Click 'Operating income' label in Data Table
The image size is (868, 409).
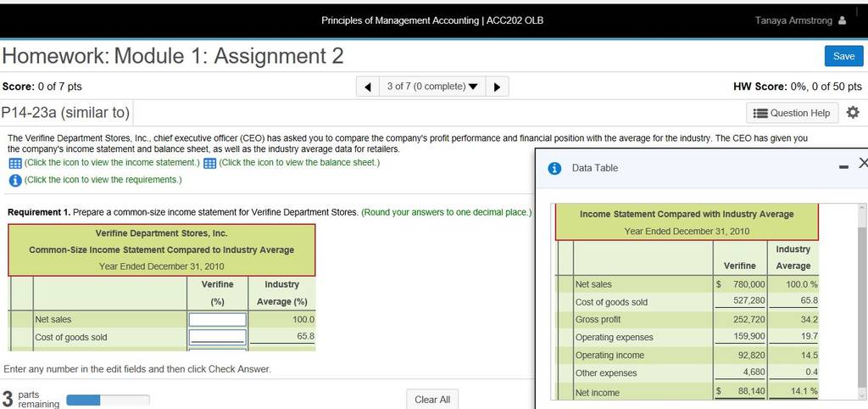(x=610, y=356)
